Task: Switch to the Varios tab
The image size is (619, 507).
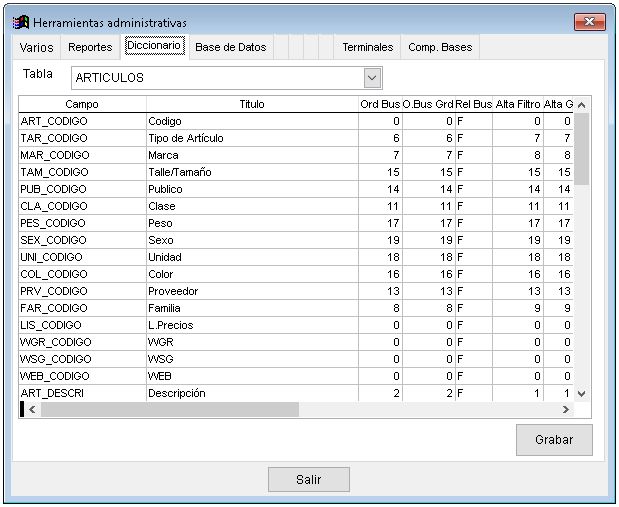Action: click(x=37, y=47)
